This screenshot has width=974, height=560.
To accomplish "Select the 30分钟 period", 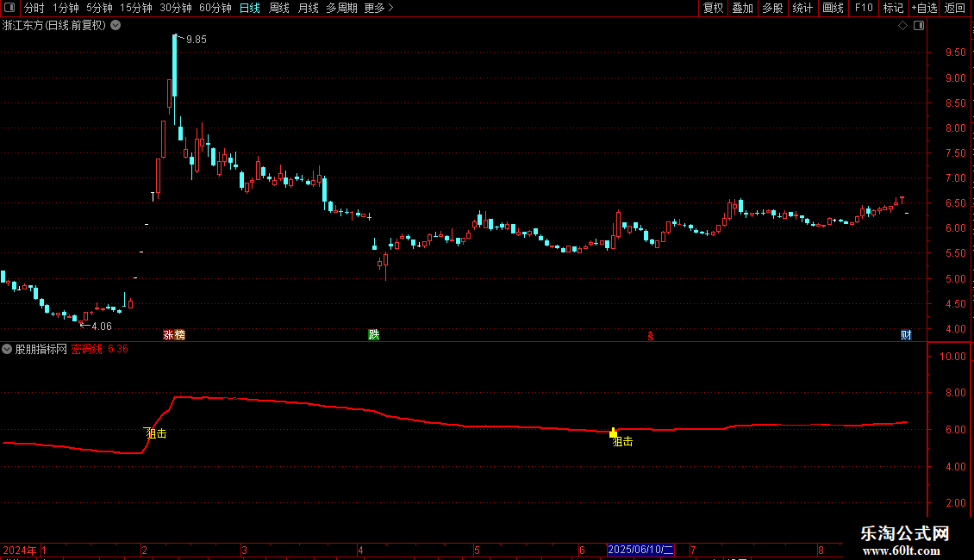I will coord(176,8).
